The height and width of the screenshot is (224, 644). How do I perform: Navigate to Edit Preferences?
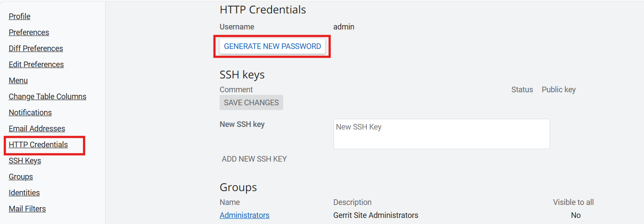[x=36, y=65]
